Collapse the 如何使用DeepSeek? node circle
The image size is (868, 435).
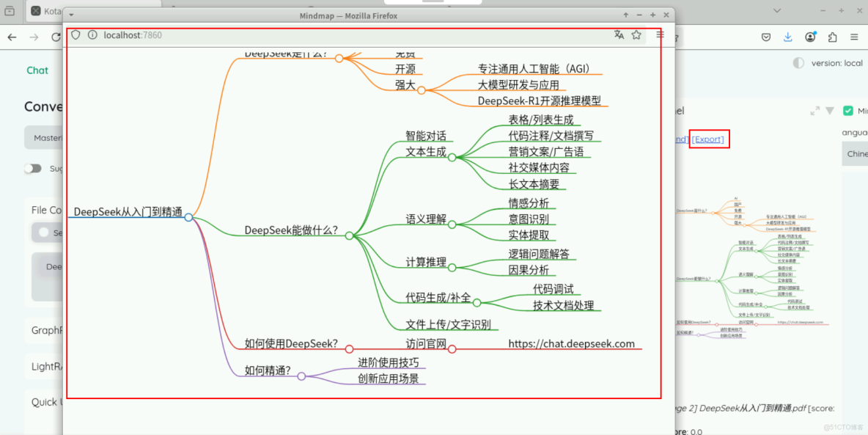click(x=349, y=349)
